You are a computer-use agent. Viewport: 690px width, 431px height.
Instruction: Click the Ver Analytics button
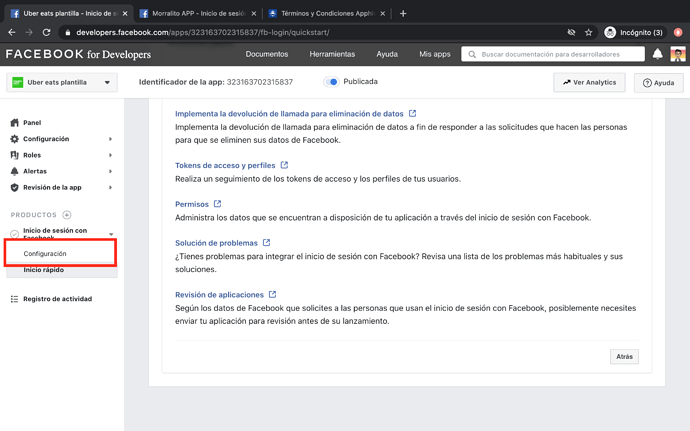[x=589, y=82]
